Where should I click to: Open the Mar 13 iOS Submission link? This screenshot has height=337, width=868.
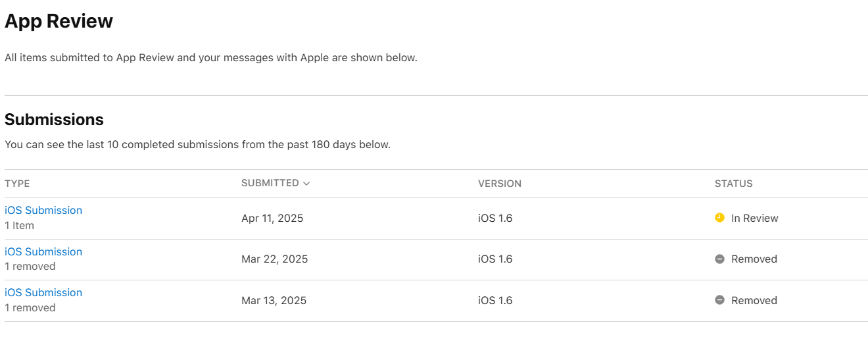point(43,293)
